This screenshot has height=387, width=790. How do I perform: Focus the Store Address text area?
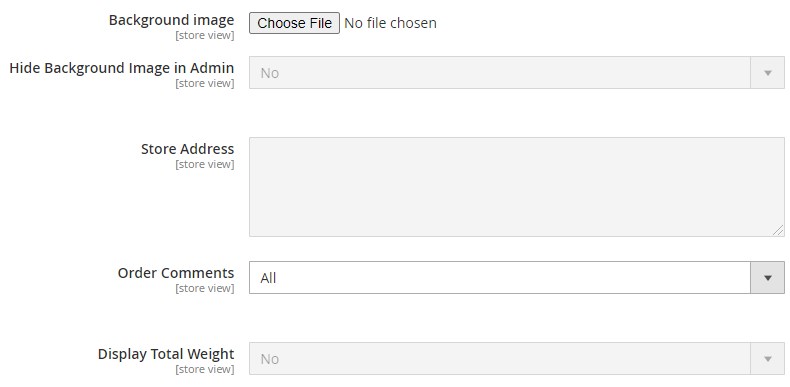point(517,187)
